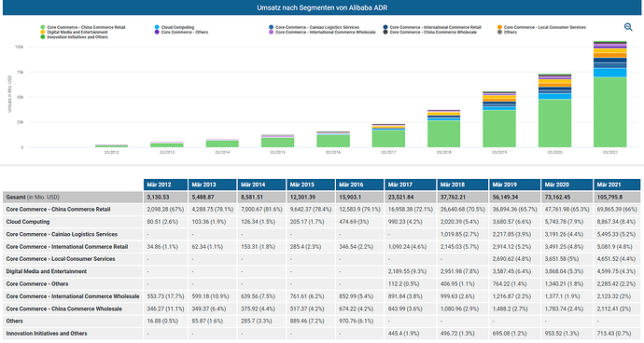644x343 pixels.
Task: Click cell 2,098.28 (67%)
Action: (165, 209)
